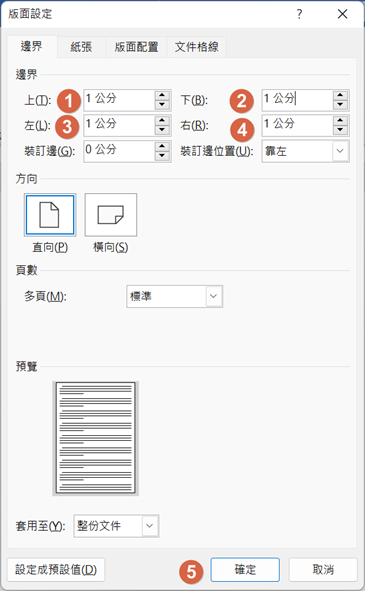365x591 pixels.
Task: Increase the 上 top margin with up arrow
Action: 162,95
